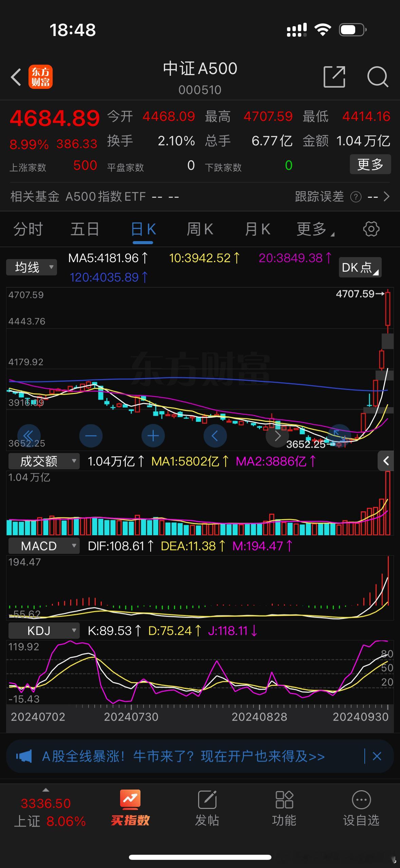Open the 成交额 indicator dropdown

(x=44, y=461)
